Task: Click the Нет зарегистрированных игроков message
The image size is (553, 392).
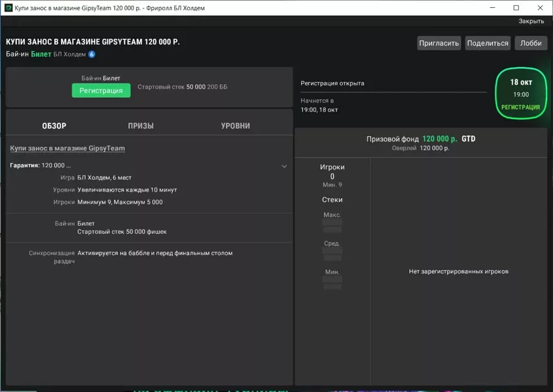Action: click(x=458, y=272)
